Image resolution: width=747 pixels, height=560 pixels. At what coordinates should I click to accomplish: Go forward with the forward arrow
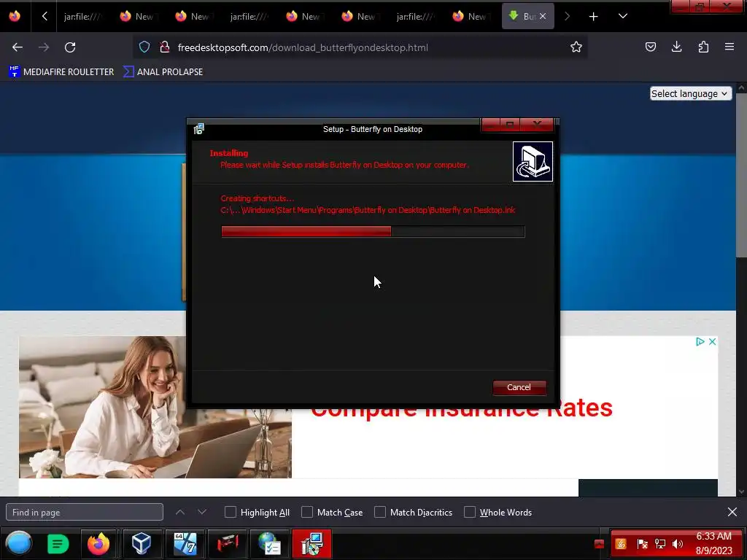pyautogui.click(x=44, y=47)
